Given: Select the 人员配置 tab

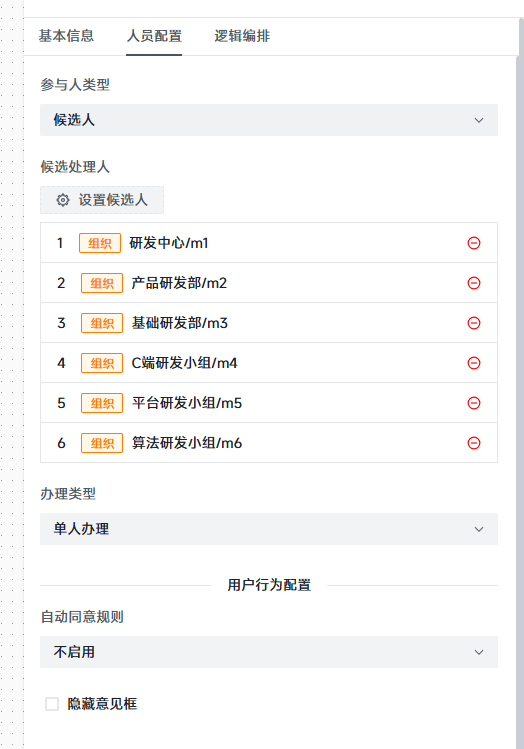Looking at the screenshot, I should pos(154,36).
